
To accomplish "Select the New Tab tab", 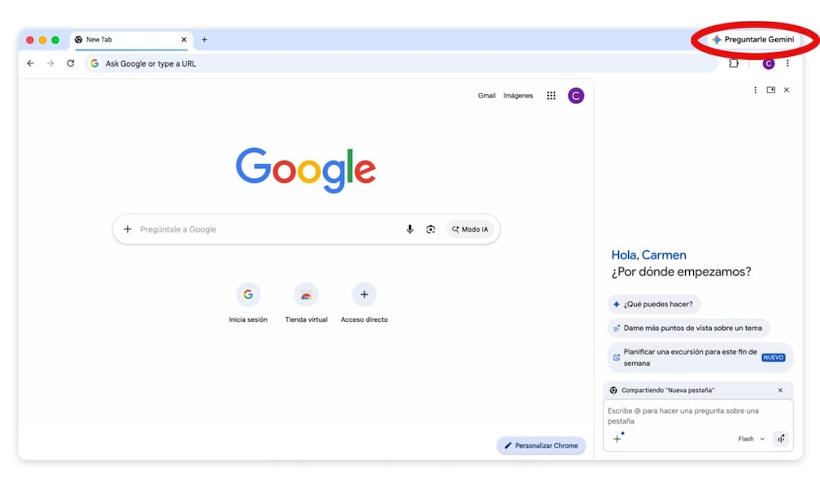I will (131, 40).
